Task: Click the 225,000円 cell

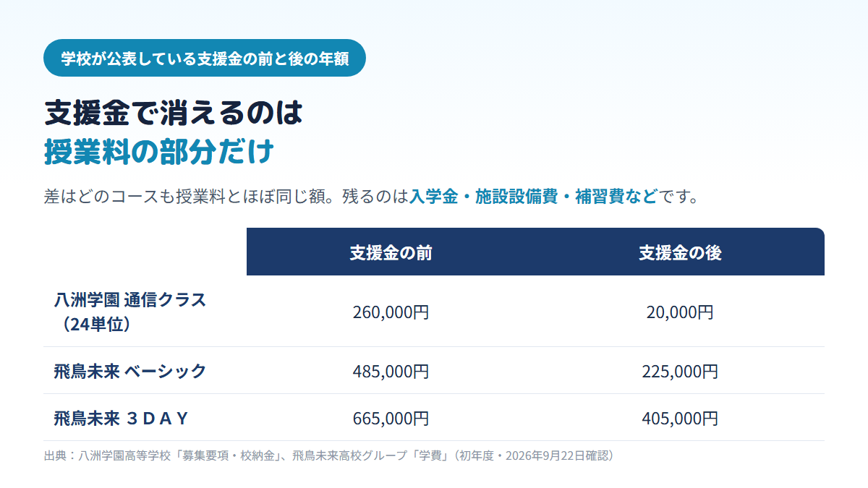Action: click(680, 372)
